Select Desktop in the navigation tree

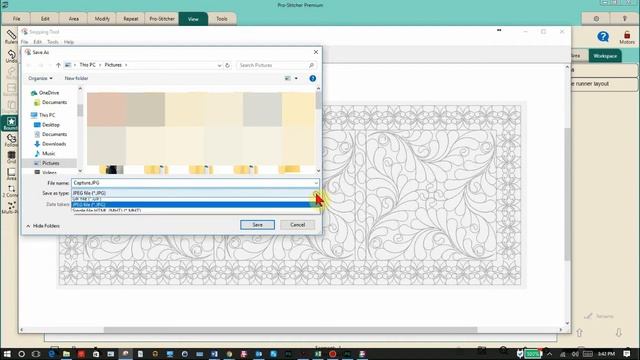click(x=51, y=125)
